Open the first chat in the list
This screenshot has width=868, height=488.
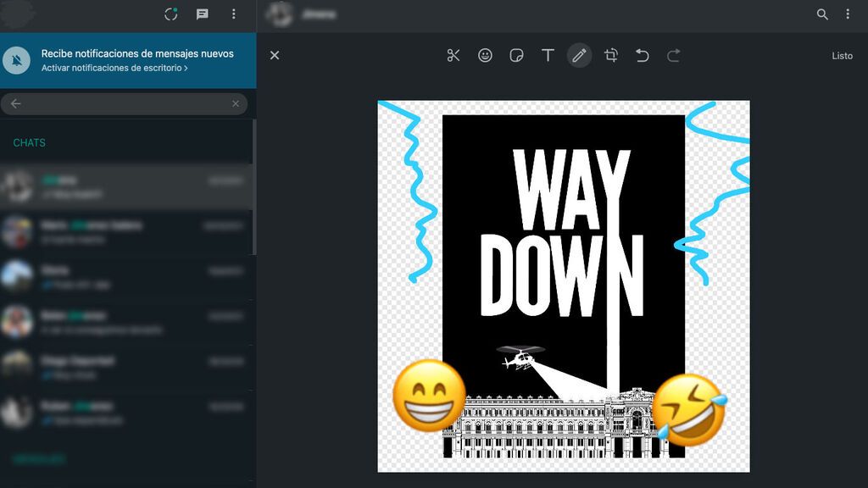click(126, 186)
